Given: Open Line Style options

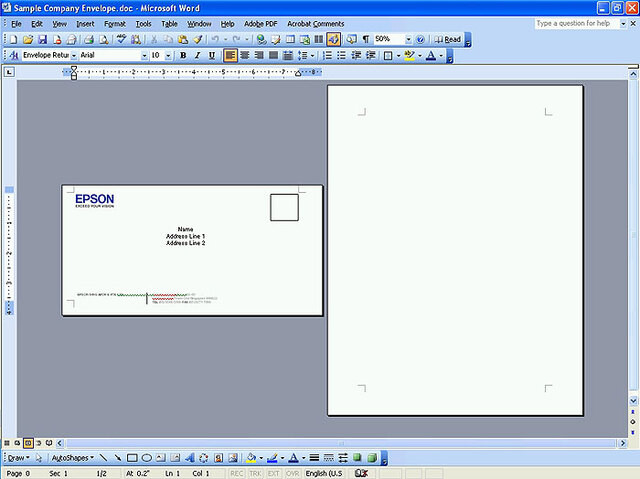Looking at the screenshot, I should click(314, 458).
